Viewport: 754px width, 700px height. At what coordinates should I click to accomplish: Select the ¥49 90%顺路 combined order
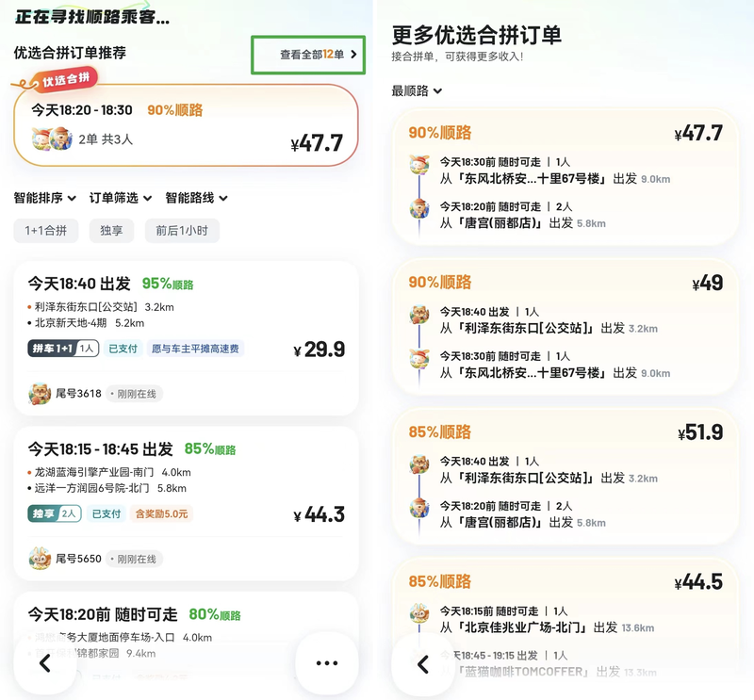tap(565, 327)
